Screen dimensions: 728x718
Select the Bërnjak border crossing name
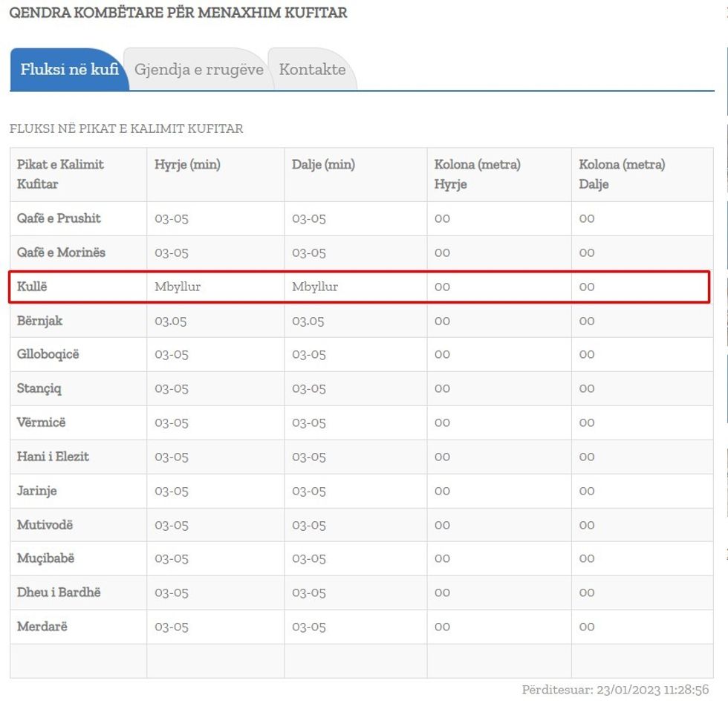click(x=39, y=321)
